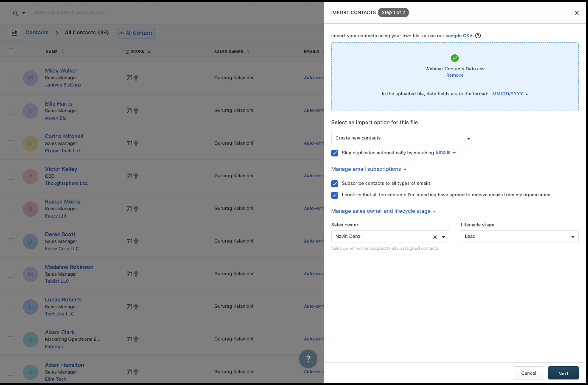Uncheck the email consent confirmation checkbox
This screenshot has width=588, height=385.
click(x=335, y=195)
